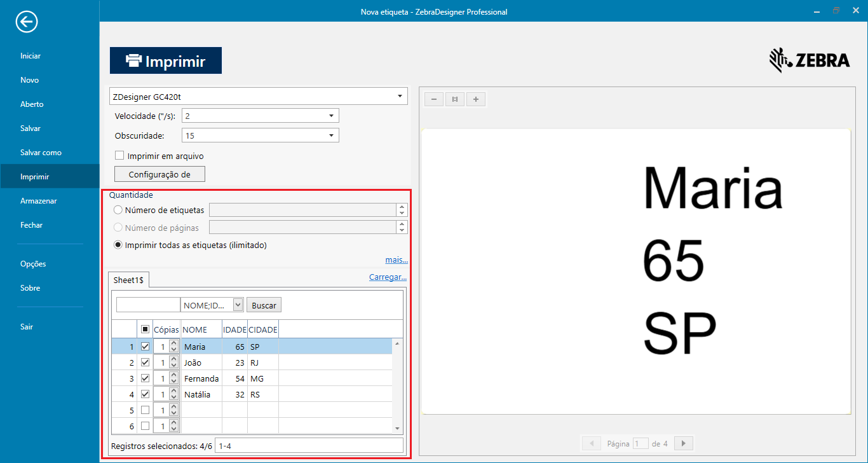Screen dimensions: 868x463
Task: Go to next preview page
Action: tap(684, 443)
